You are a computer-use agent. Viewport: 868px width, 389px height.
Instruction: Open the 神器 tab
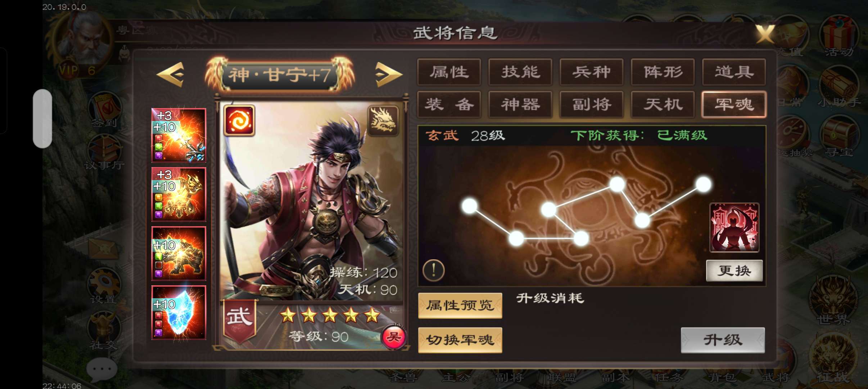[520, 104]
